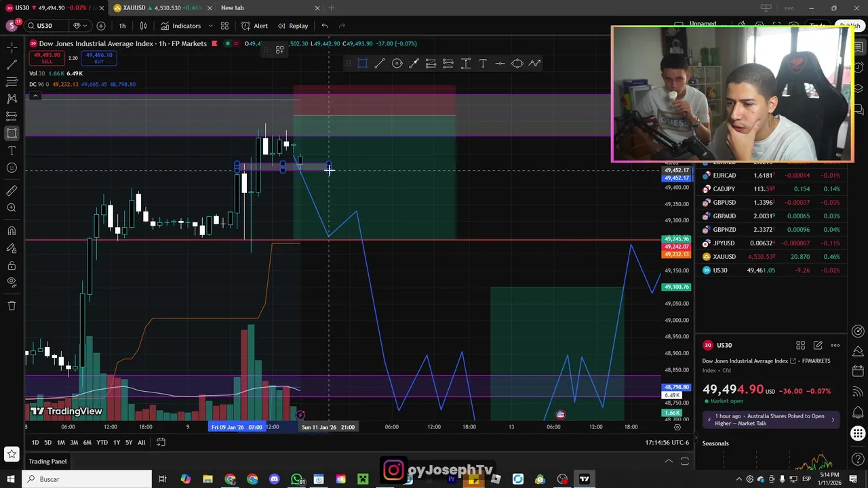Open the 1h timeframe interval selector

(x=122, y=26)
